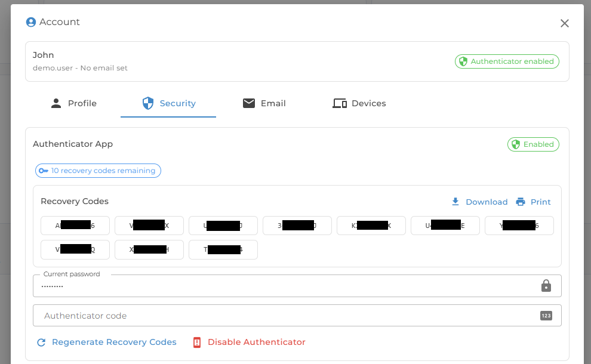Click Disable Authenticator

(249, 342)
